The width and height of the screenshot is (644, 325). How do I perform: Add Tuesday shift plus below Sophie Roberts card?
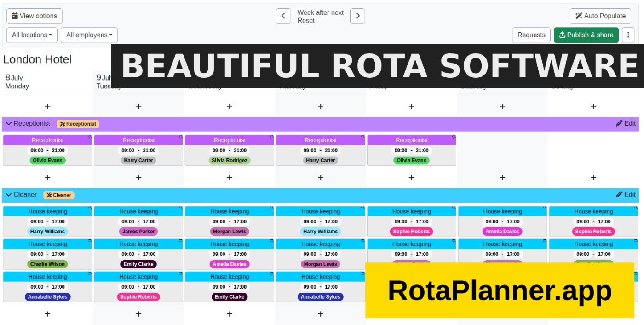pyautogui.click(x=138, y=314)
